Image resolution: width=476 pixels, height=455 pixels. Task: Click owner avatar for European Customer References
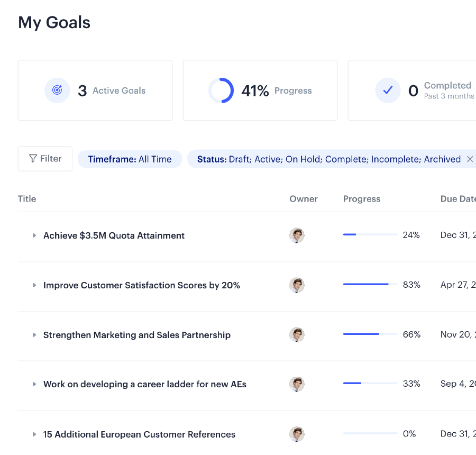point(297,434)
